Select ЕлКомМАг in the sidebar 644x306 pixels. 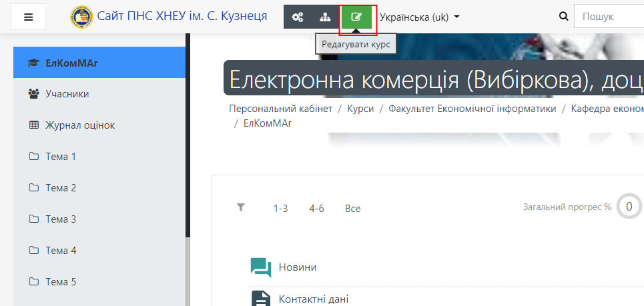point(99,63)
